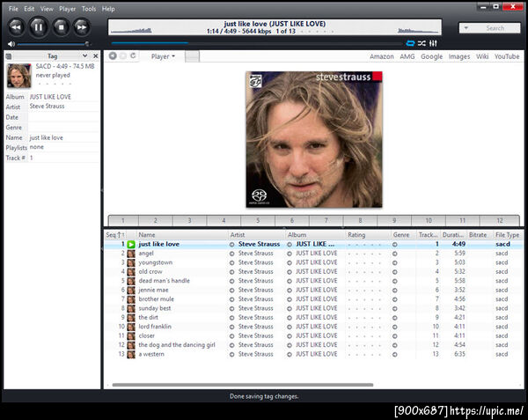The height and width of the screenshot is (420, 528).
Task: Open the AMG link
Action: coord(407,56)
